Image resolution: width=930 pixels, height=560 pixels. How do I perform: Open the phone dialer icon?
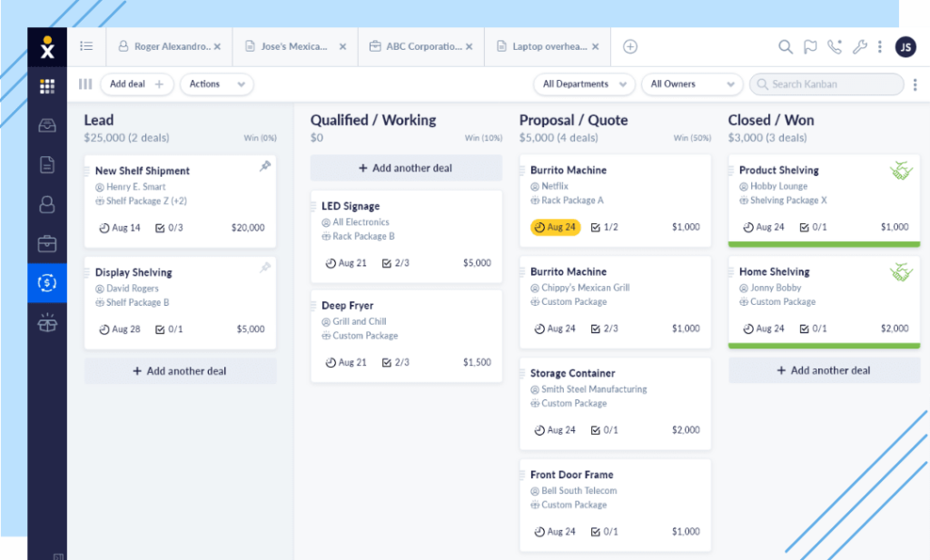tap(836, 46)
